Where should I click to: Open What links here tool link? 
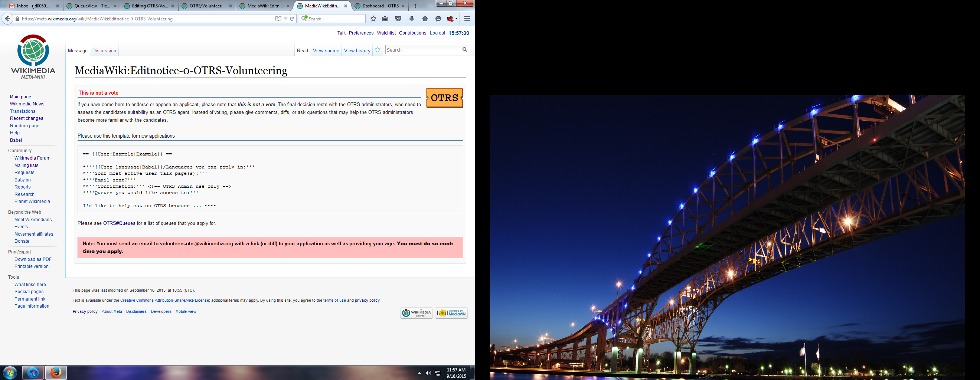click(30, 285)
